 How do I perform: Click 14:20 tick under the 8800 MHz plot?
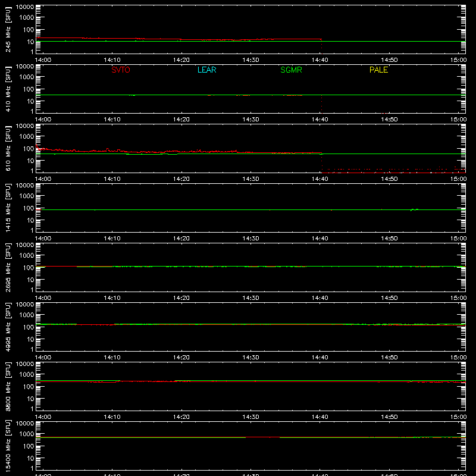pos(181,417)
